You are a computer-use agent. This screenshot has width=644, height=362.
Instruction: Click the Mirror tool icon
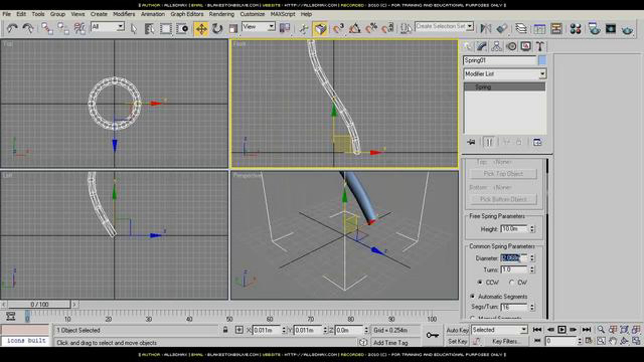pyautogui.click(x=485, y=28)
